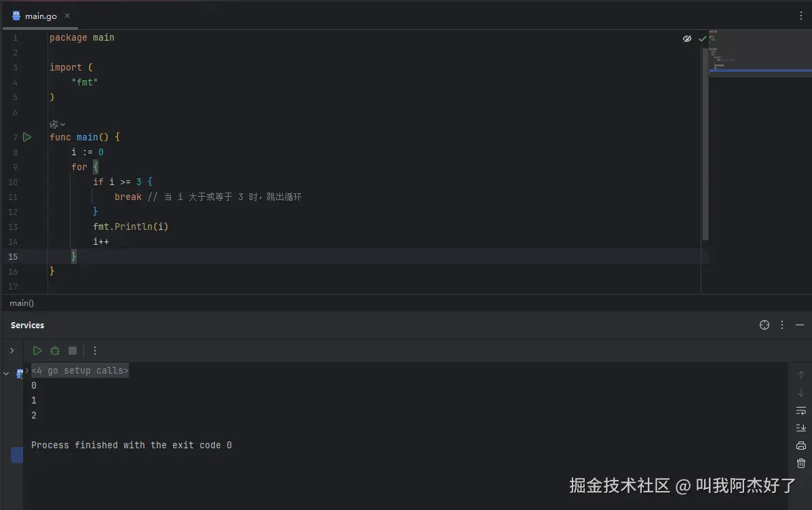Viewport: 812px width, 510px height.
Task: Clear console with trash icon
Action: click(801, 463)
